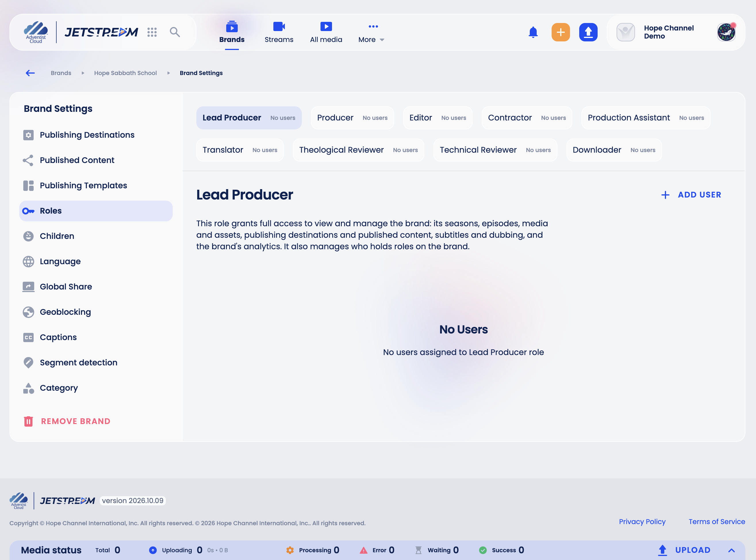Select the Production Assistant role tab

click(x=646, y=118)
